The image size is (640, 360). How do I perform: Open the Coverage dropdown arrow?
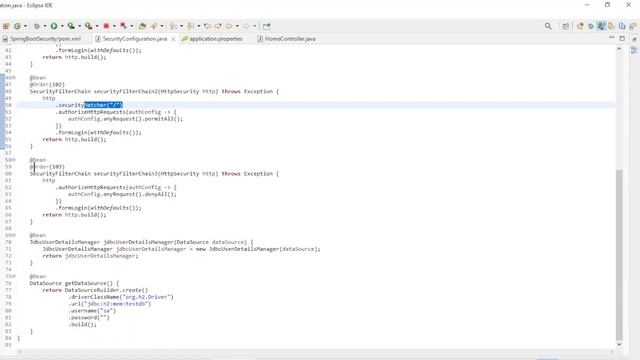tap(80, 26)
